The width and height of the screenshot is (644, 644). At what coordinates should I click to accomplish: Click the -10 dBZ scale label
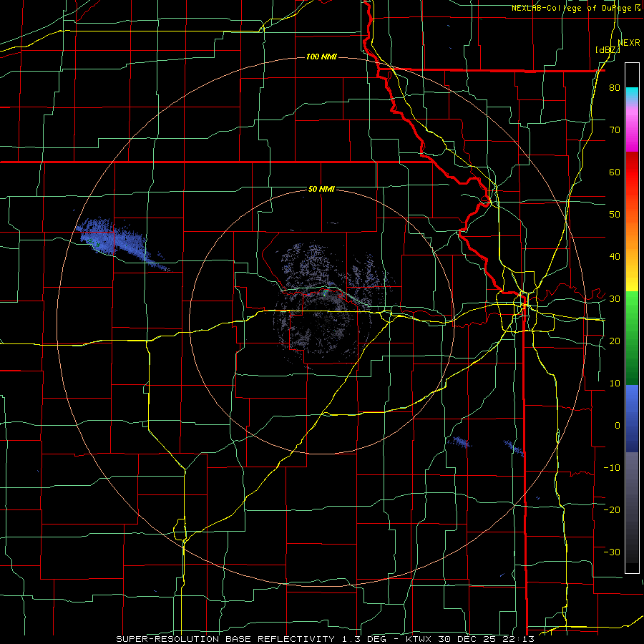[x=612, y=467]
